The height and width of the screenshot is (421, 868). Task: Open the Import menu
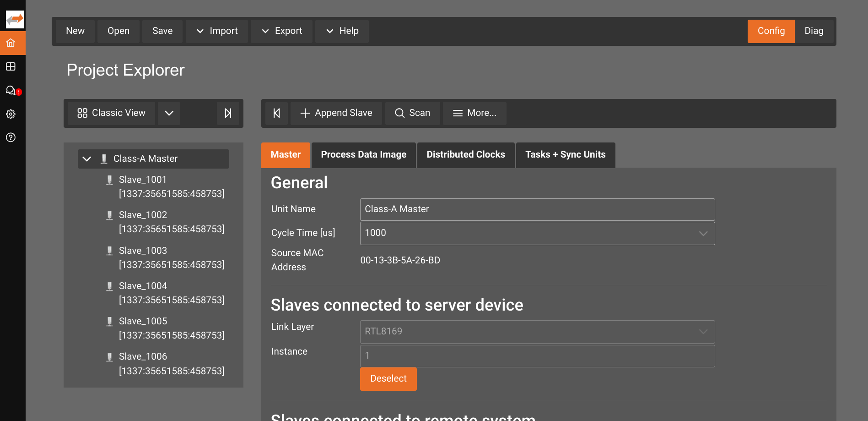pyautogui.click(x=217, y=31)
